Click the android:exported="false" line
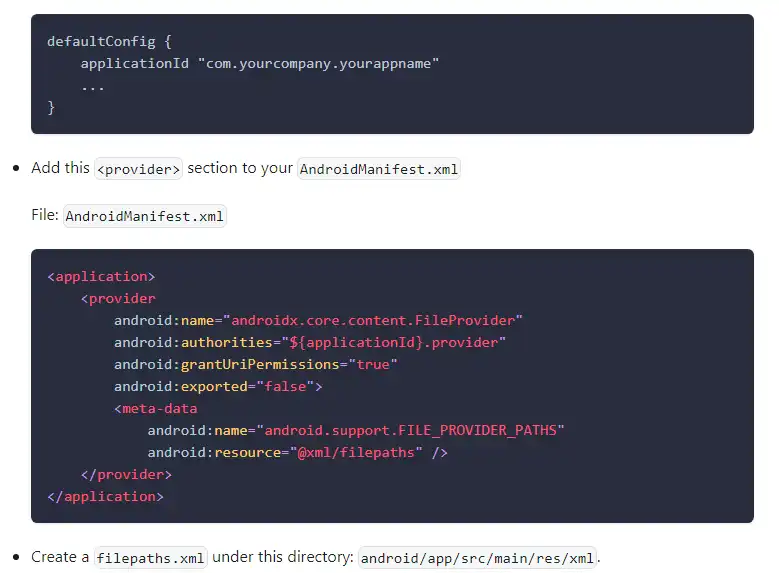779x573 pixels. [218, 386]
